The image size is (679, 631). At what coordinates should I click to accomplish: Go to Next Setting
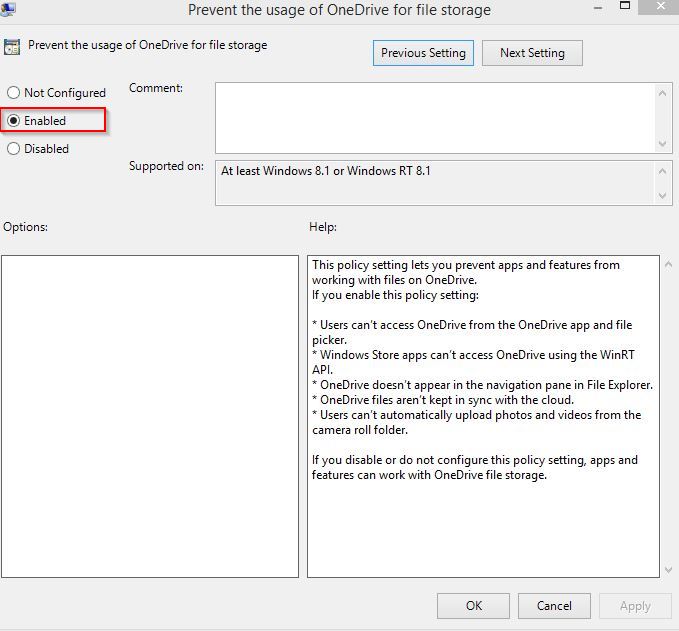[x=532, y=53]
